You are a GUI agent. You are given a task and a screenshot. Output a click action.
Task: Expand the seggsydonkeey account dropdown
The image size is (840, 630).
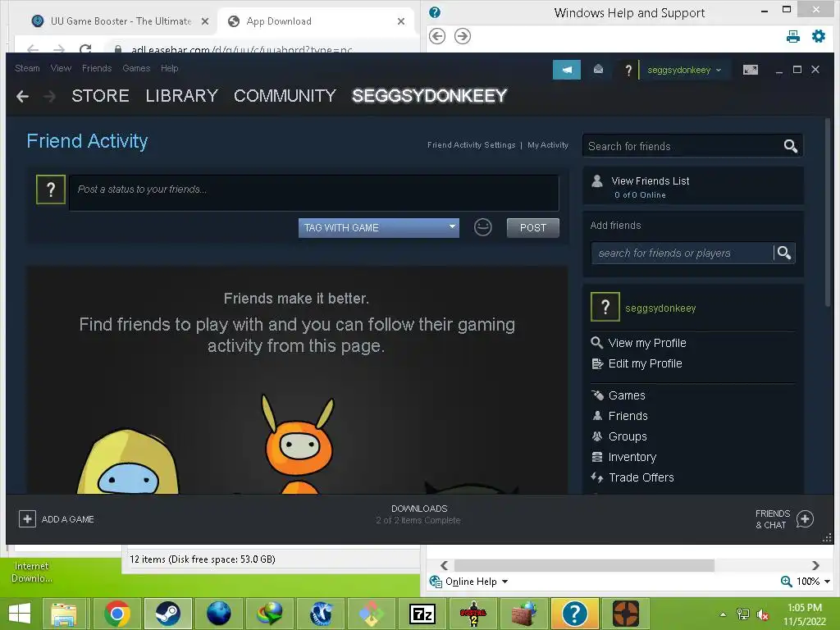tap(685, 70)
